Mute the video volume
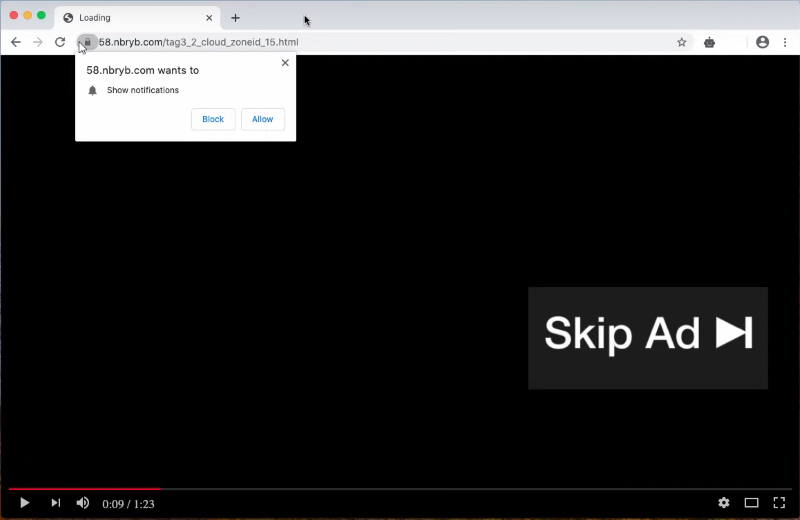The image size is (800, 520). pos(83,503)
